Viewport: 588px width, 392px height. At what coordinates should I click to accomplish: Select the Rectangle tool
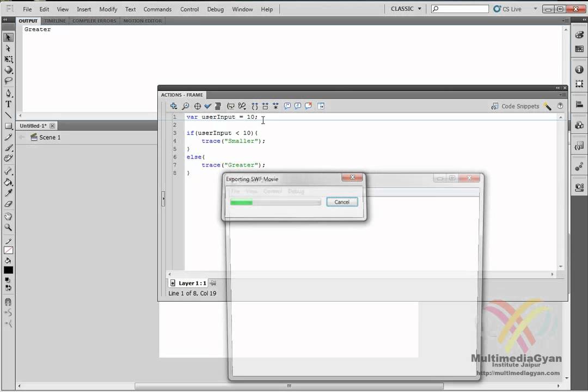(8, 126)
